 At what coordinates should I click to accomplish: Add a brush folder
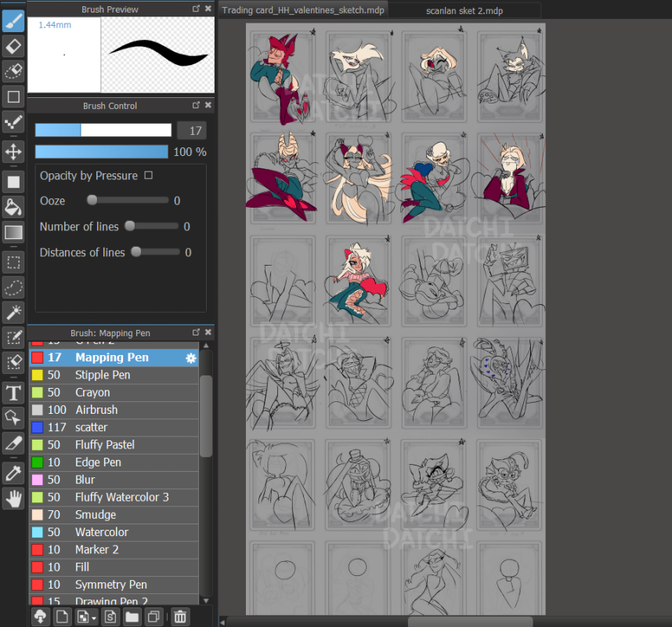pyautogui.click(x=132, y=617)
